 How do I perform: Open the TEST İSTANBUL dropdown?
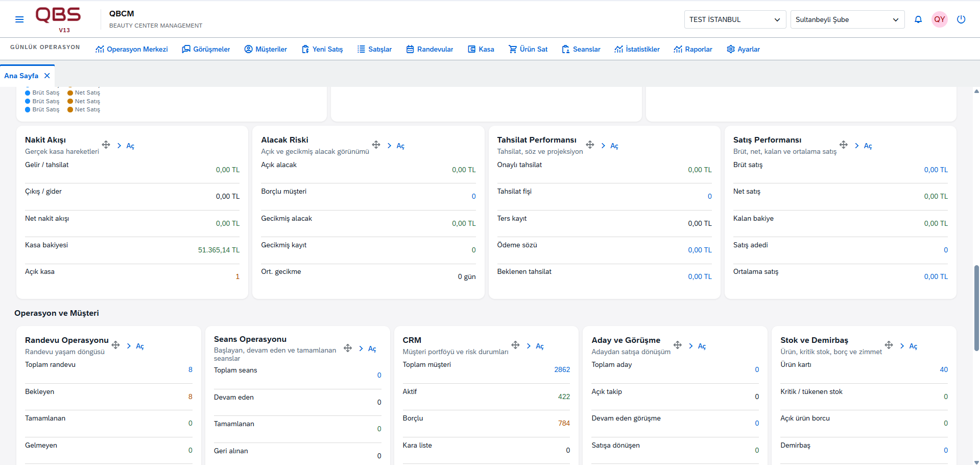coord(735,19)
